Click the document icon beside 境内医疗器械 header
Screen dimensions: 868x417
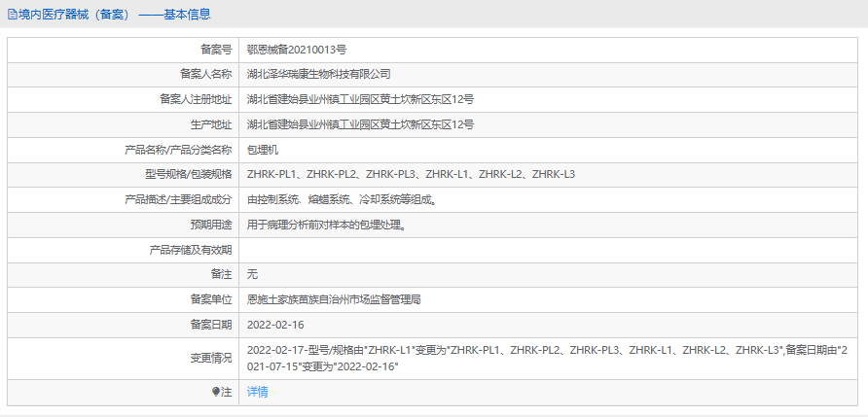click(x=13, y=15)
